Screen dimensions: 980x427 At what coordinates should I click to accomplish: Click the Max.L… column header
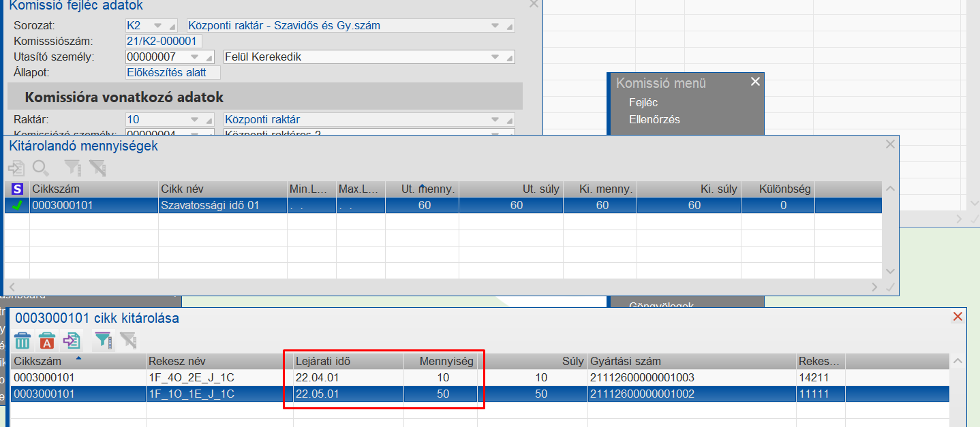[361, 189]
